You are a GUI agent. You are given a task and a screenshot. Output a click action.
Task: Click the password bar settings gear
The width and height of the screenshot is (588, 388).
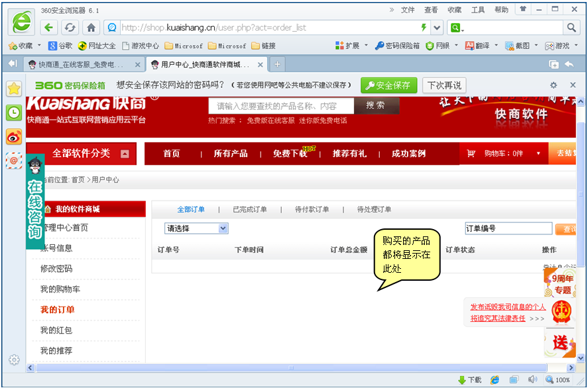click(x=554, y=85)
